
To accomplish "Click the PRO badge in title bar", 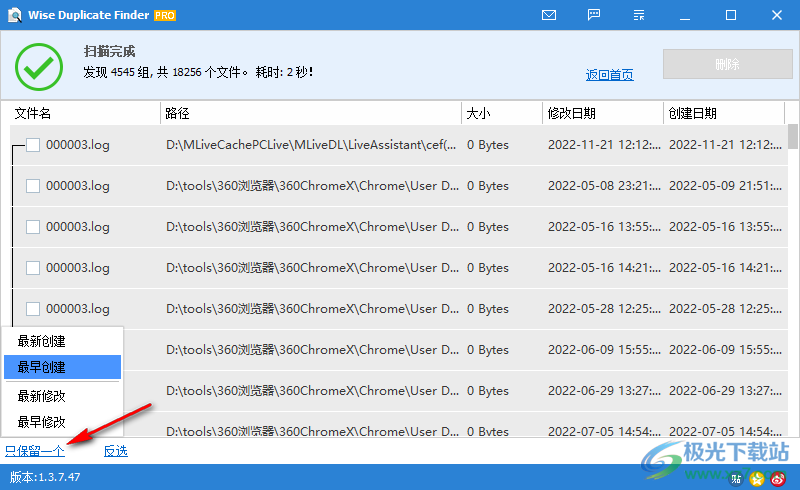I will (165, 16).
